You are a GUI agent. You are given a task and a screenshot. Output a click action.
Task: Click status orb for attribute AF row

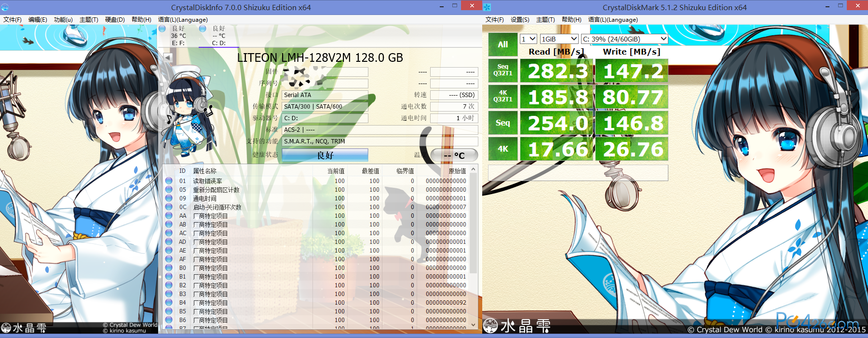(x=169, y=259)
